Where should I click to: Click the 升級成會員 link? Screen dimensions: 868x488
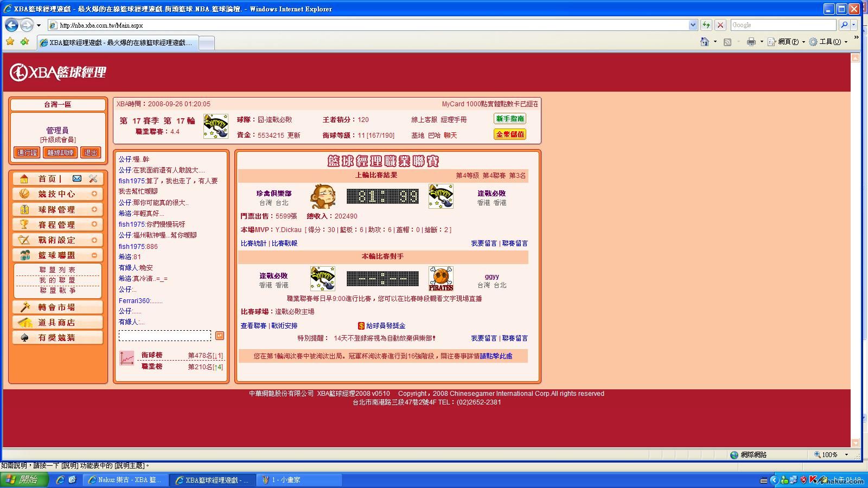tap(58, 140)
